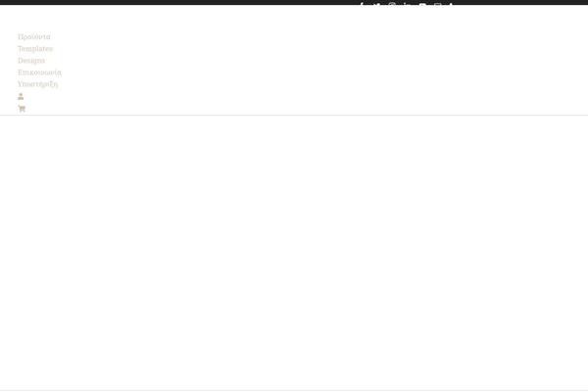588x392 pixels.
Task: Click the last social icon in top bar
Action: [451, 4]
